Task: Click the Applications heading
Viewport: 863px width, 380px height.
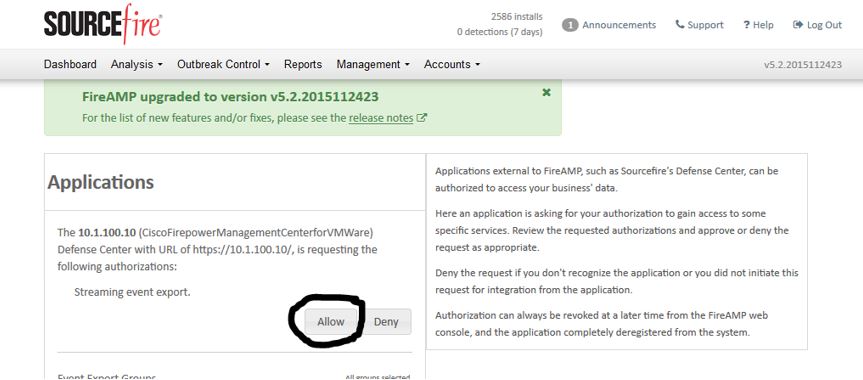Action: (x=101, y=182)
